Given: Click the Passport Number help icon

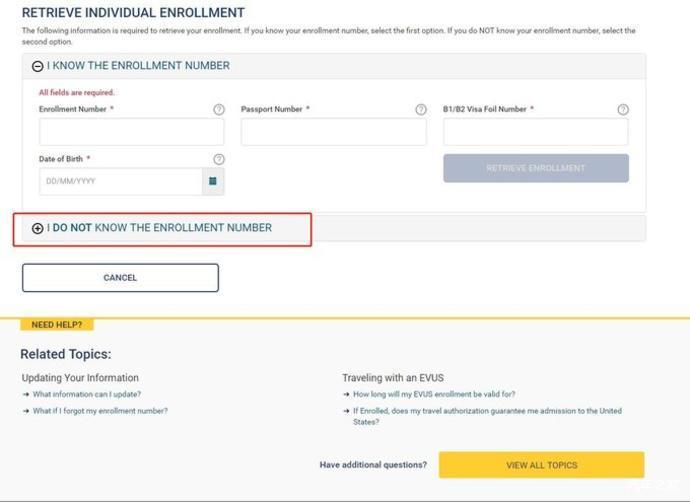Looking at the screenshot, I should click(421, 109).
